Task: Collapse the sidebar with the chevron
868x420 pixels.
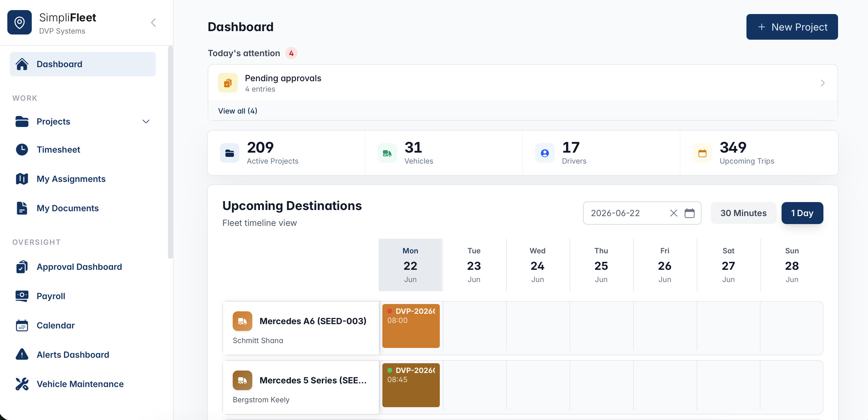Action: pos(153,23)
